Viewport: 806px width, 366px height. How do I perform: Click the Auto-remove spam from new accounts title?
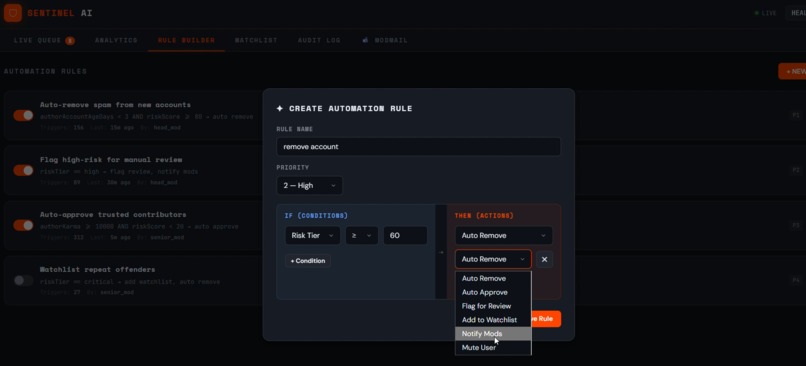point(115,104)
